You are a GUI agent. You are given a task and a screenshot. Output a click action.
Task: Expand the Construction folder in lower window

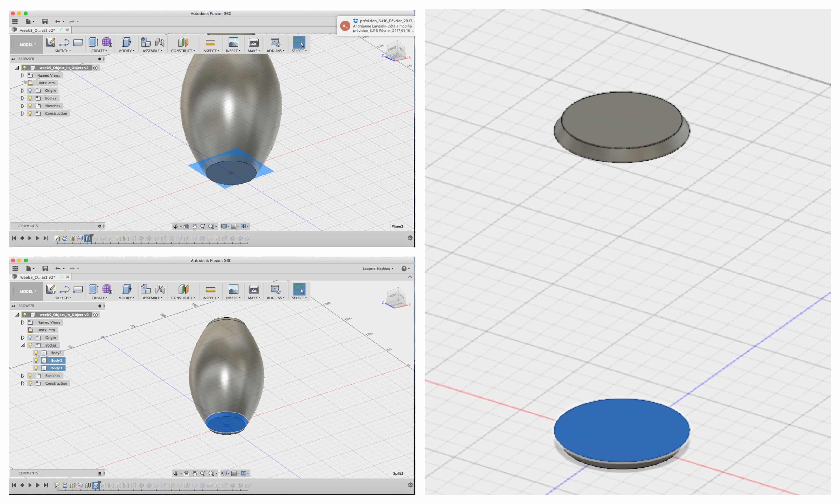coord(23,383)
